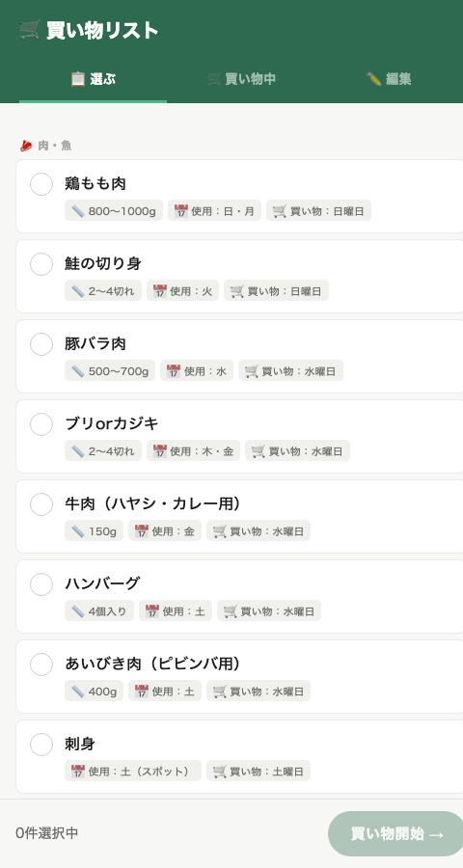
Task: Click the あいびき肉（ピビンバ用） item card
Action: [x=239, y=676]
